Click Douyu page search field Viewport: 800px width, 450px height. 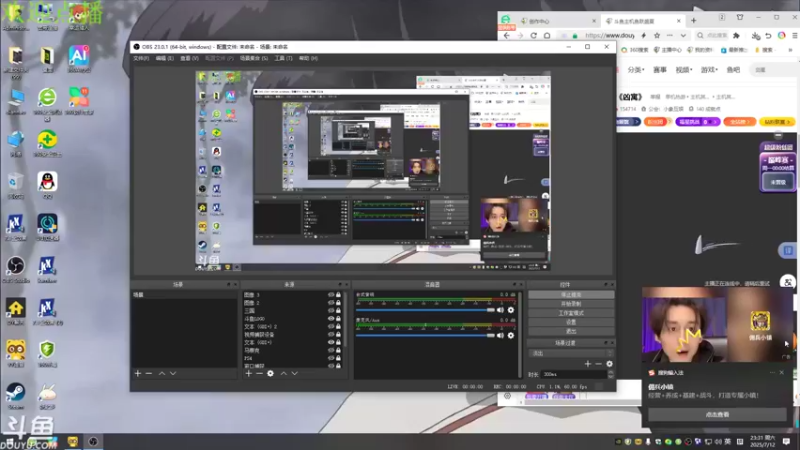click(776, 70)
